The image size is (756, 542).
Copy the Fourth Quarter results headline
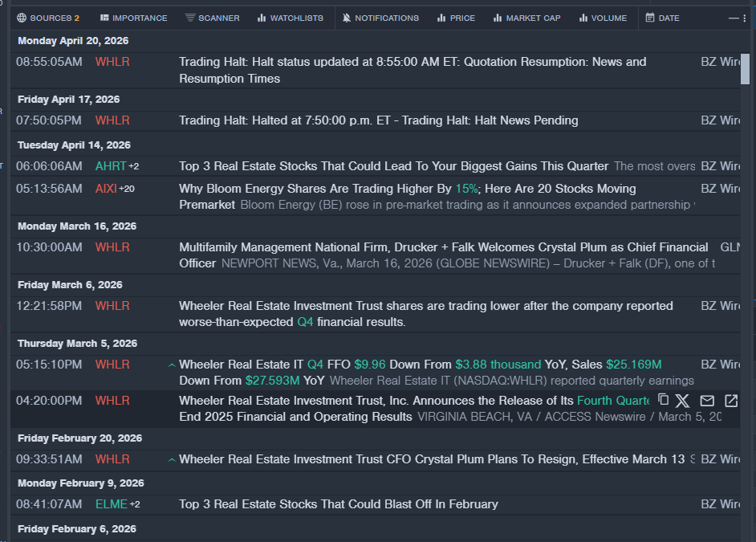tap(663, 400)
